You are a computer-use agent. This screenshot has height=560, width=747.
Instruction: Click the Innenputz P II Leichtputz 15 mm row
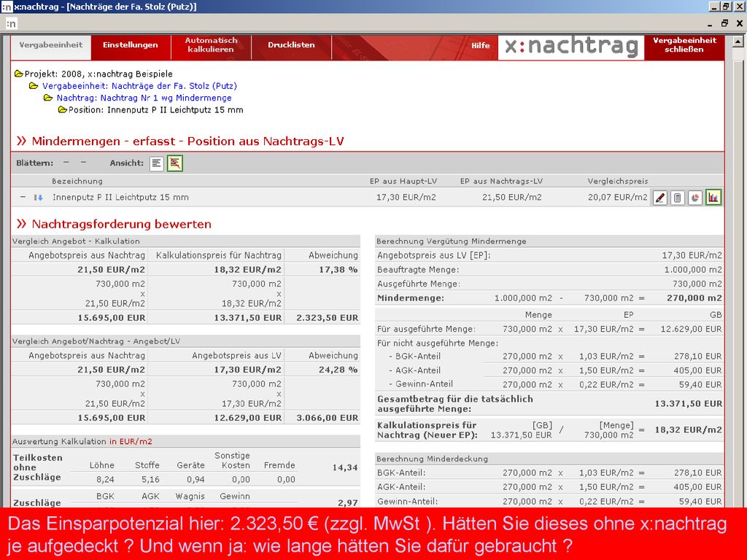click(x=368, y=198)
